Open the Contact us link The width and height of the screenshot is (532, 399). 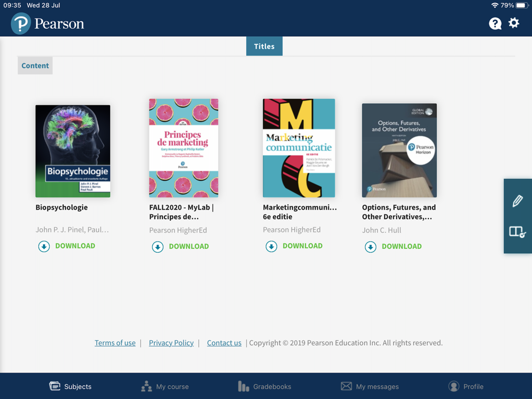[x=225, y=343]
